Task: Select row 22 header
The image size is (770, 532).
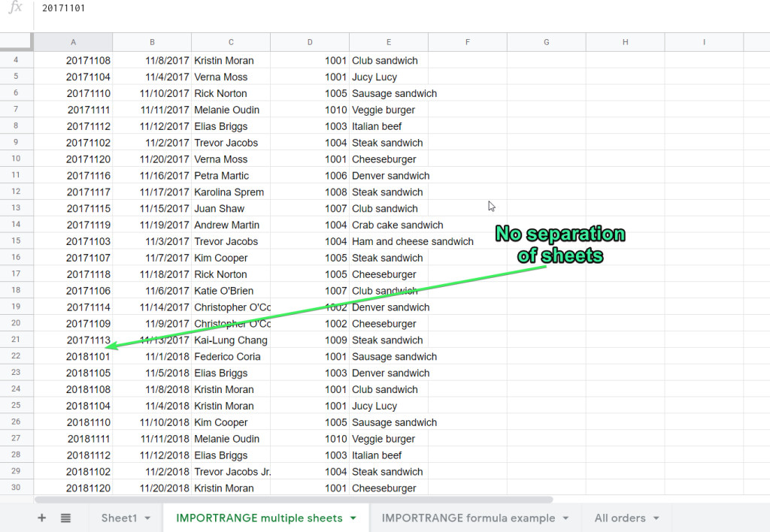Action: coord(17,355)
